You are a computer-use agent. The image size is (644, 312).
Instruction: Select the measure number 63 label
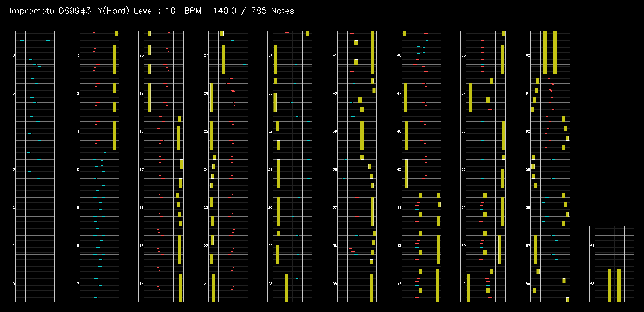(592, 283)
